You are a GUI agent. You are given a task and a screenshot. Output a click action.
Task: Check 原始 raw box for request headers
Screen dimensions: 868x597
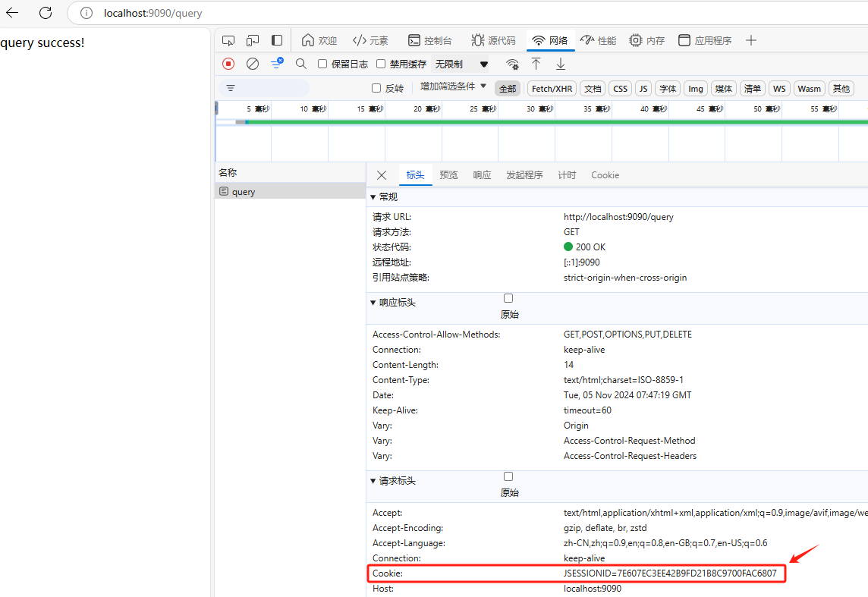[x=508, y=476]
